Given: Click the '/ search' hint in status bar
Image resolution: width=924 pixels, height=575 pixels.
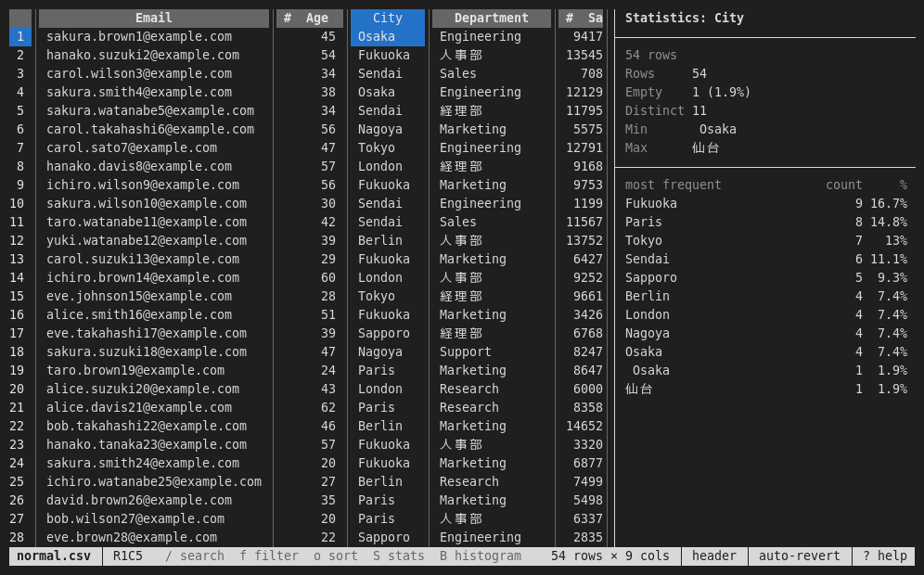Looking at the screenshot, I should (195, 556).
